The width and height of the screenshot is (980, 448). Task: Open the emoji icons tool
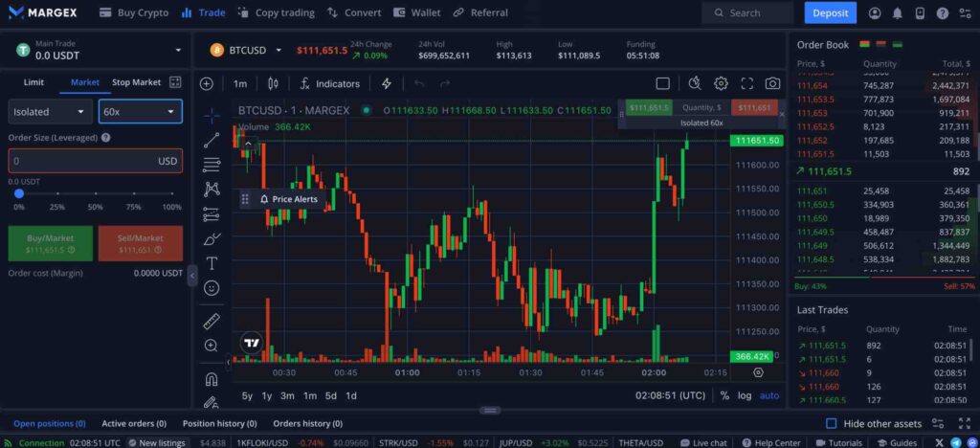[212, 288]
